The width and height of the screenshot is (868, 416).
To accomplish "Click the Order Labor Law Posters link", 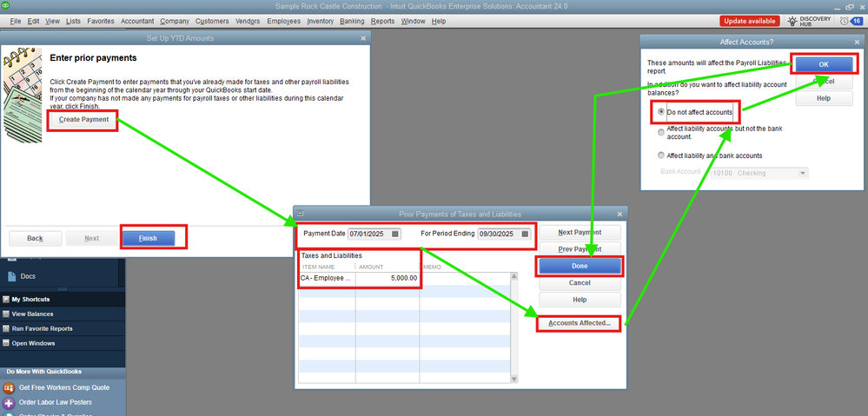I will tap(56, 402).
